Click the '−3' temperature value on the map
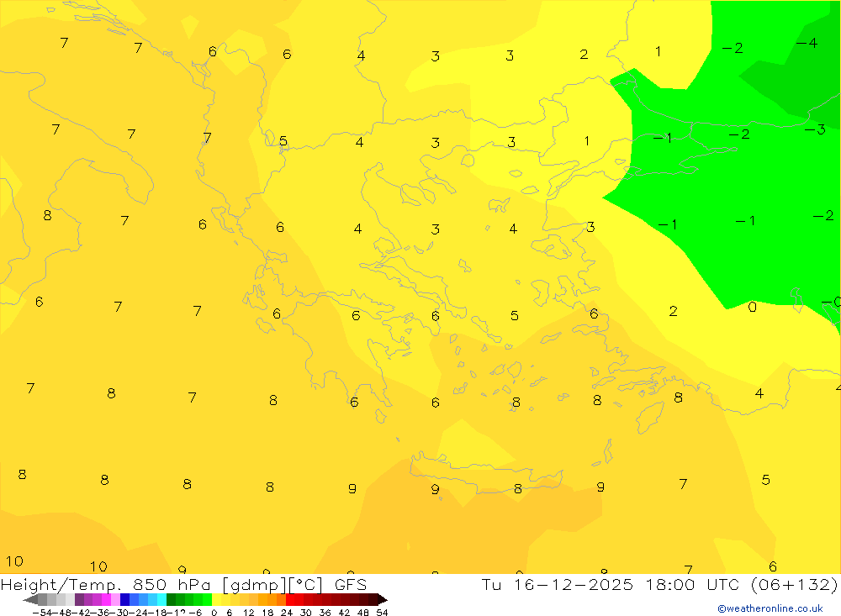841x616 pixels. click(x=815, y=129)
